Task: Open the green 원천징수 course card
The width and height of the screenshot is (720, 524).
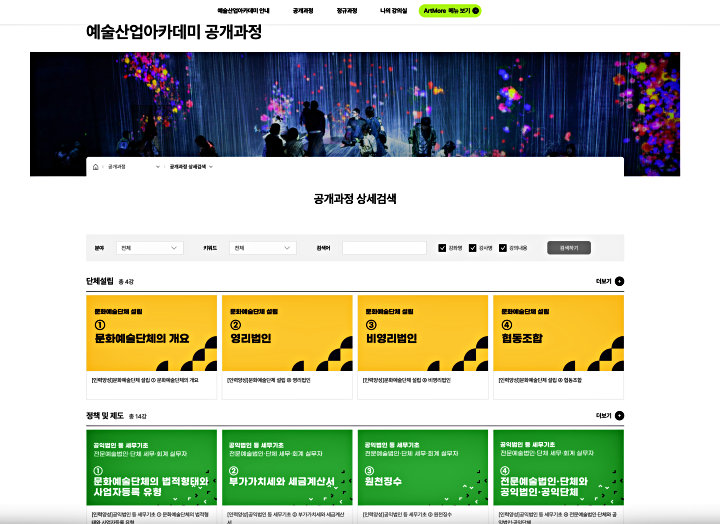Action: (x=422, y=468)
